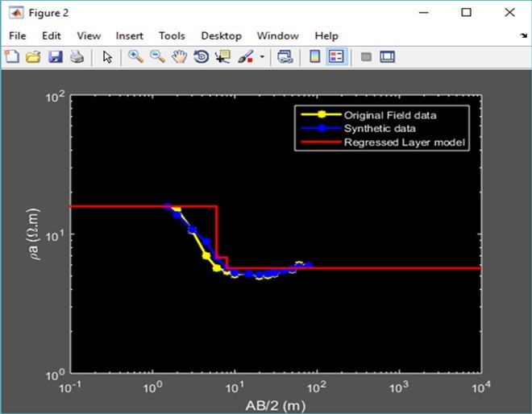Activate the Zoom In magnifier tool
This screenshot has height=414, width=532.
pos(135,57)
